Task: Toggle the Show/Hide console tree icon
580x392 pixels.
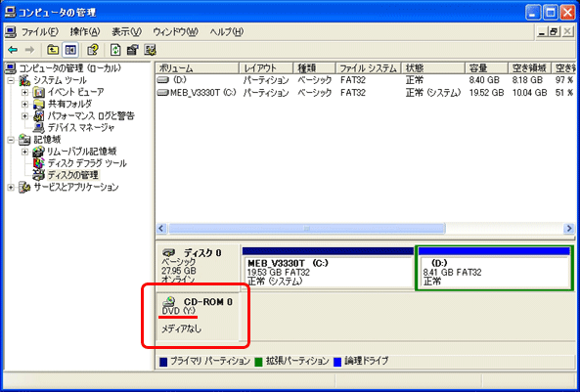Action: point(70,50)
